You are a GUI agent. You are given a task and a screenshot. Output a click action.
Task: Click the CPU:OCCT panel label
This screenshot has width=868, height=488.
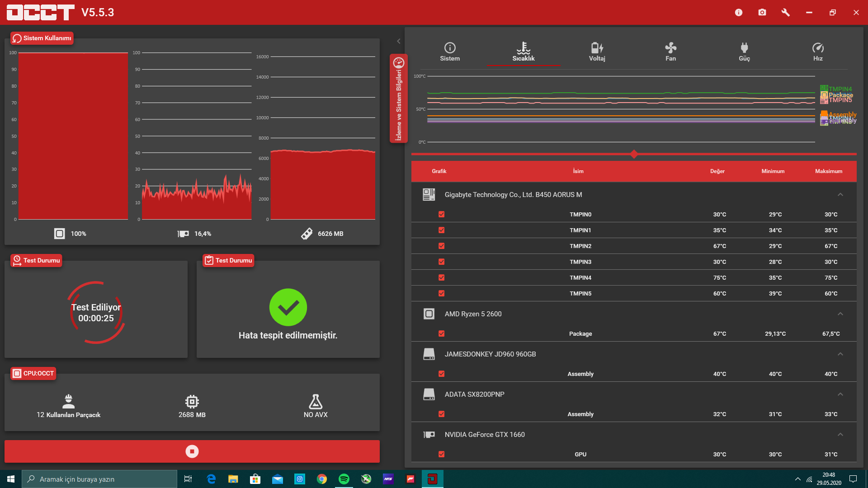click(x=33, y=374)
